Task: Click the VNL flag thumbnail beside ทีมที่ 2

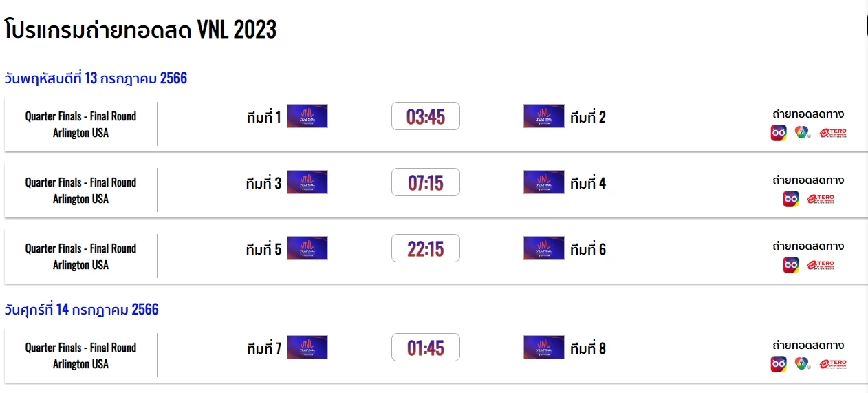Action: pyautogui.click(x=543, y=116)
